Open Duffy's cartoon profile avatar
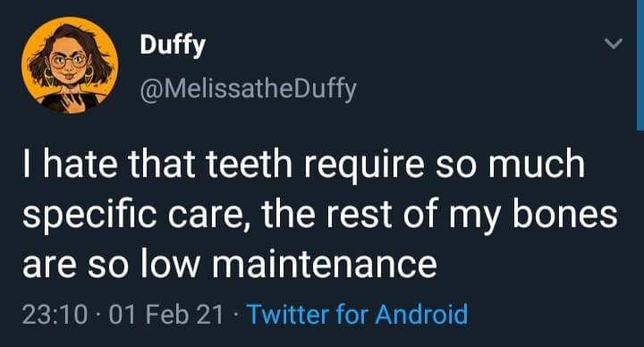Screen dimensions: 644x347 pyautogui.click(x=71, y=65)
